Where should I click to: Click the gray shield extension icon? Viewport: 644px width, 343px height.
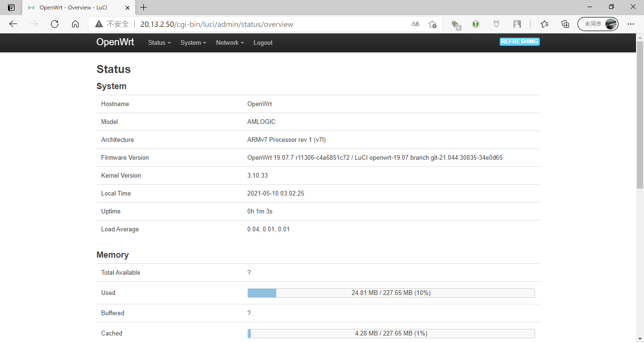coord(496,24)
